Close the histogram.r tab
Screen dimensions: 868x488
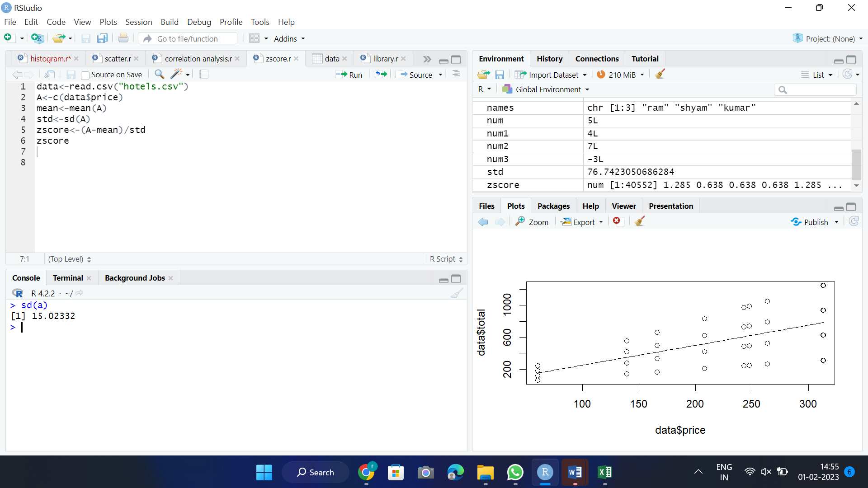tap(76, 59)
